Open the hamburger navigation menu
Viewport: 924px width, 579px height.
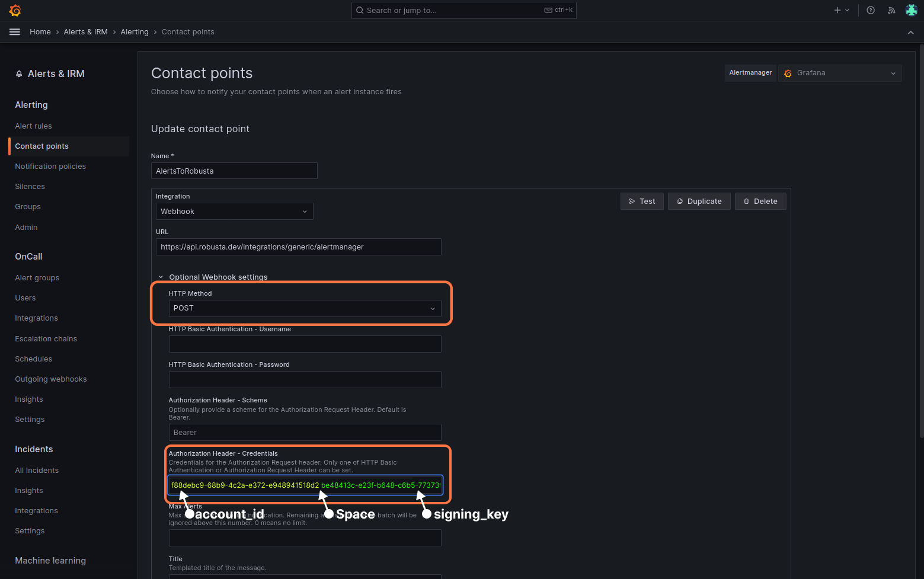[x=15, y=32]
